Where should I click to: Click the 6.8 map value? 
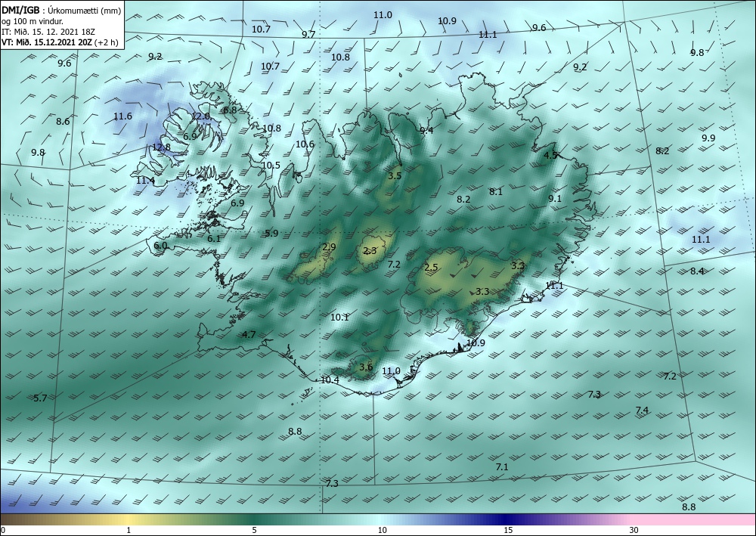(x=230, y=110)
